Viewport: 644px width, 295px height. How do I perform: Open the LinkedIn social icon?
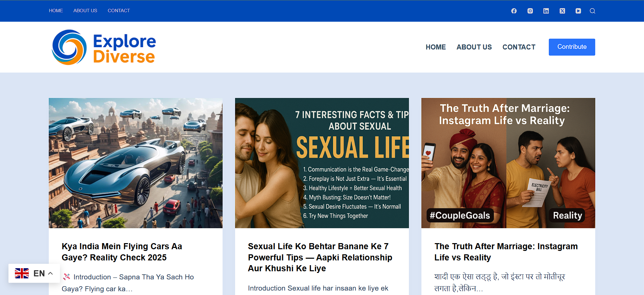(546, 11)
